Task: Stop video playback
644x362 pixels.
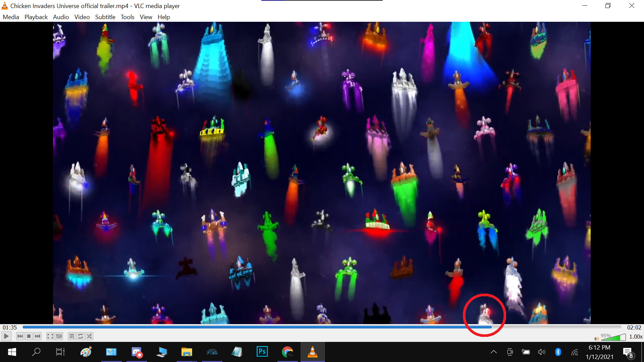Action: (x=29, y=336)
